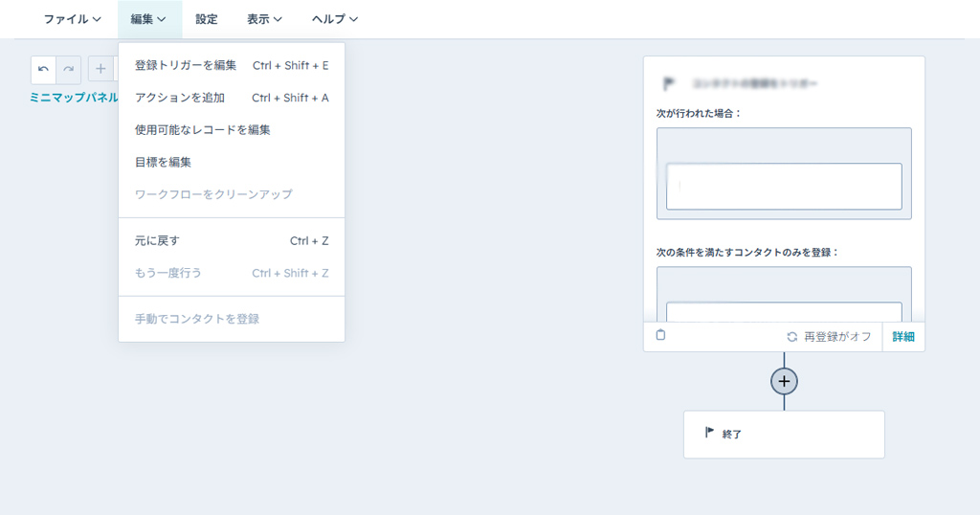This screenshot has height=515, width=980.
Task: Open the ヘルプ dropdown menu
Action: (x=335, y=19)
